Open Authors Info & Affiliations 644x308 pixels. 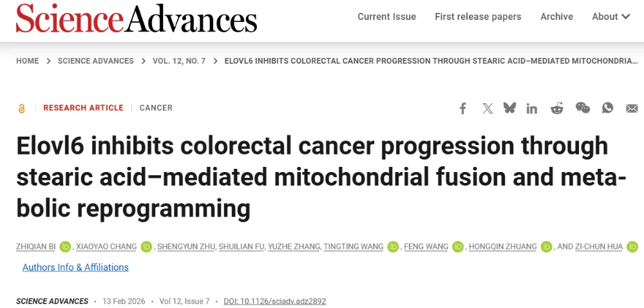click(75, 267)
